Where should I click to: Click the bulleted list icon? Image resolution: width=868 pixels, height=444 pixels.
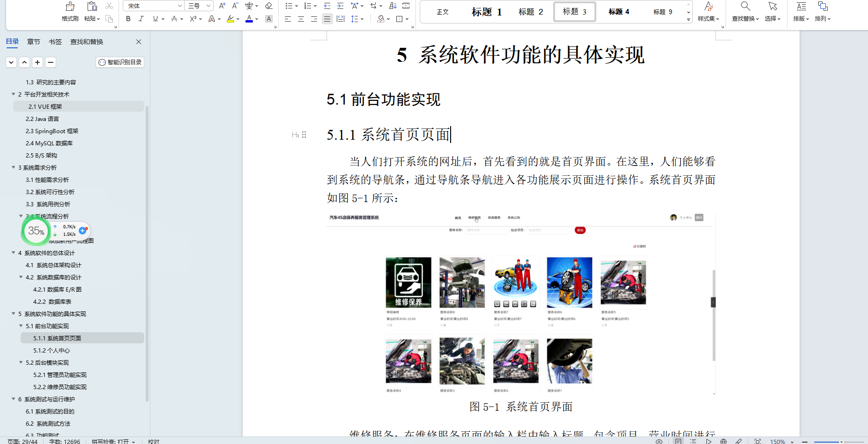point(289,6)
